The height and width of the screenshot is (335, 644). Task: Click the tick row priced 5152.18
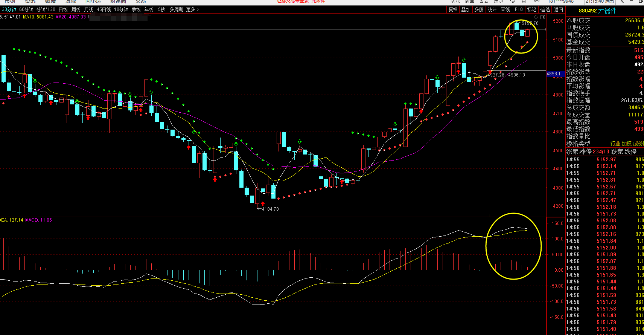604,207
